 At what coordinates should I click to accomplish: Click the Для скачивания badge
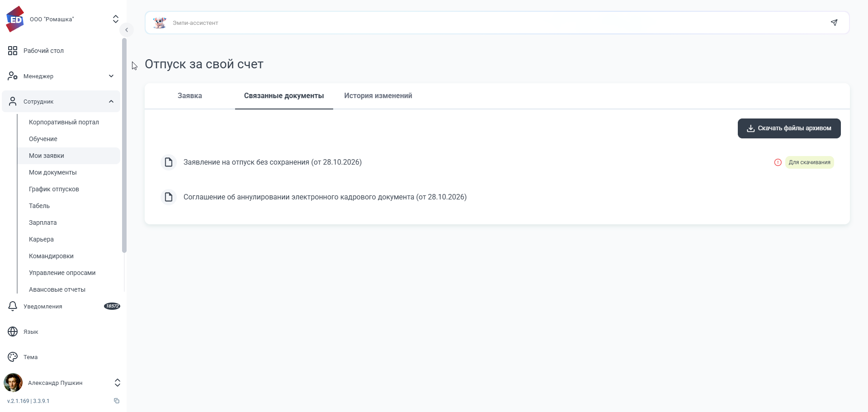[810, 162]
